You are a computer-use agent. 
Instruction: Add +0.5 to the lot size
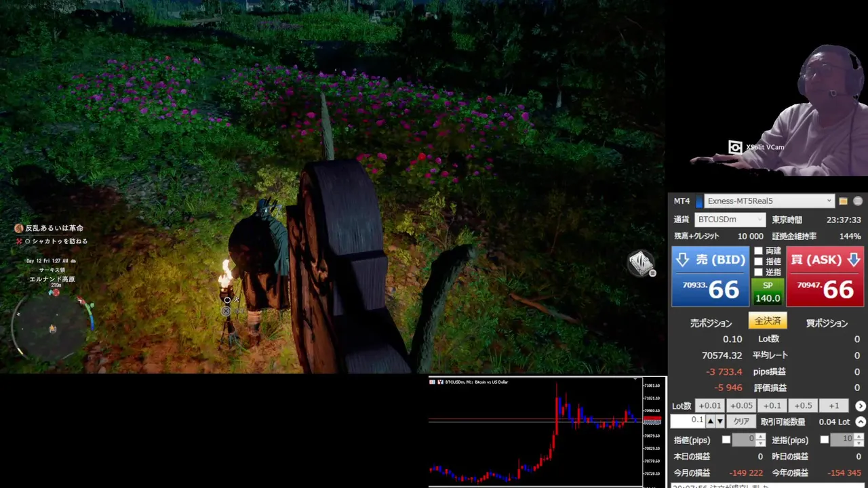[803, 406]
